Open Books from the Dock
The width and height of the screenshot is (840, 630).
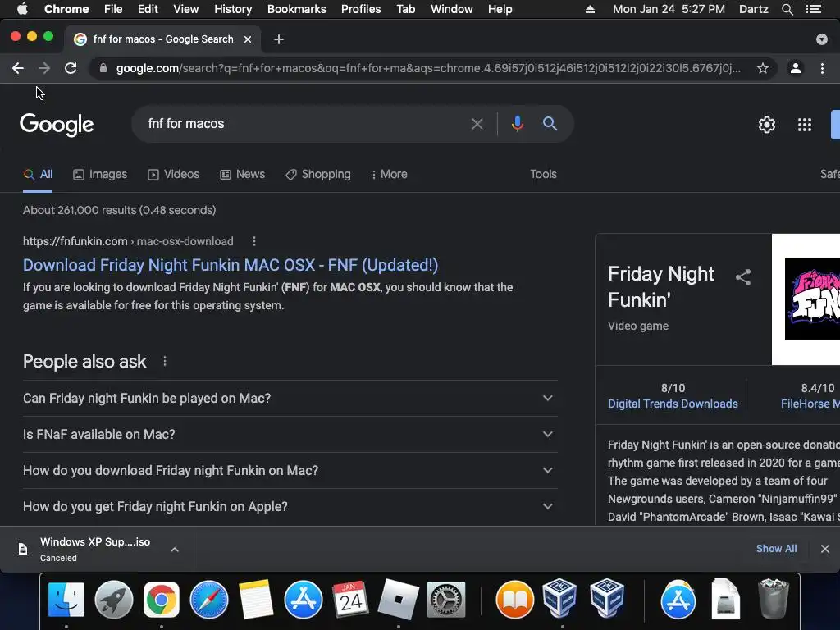coord(515,600)
